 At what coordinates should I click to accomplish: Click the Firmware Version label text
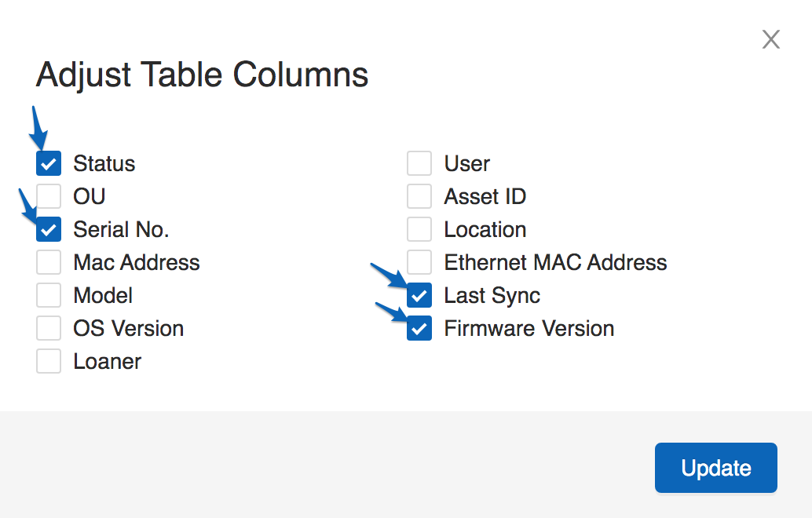point(529,329)
